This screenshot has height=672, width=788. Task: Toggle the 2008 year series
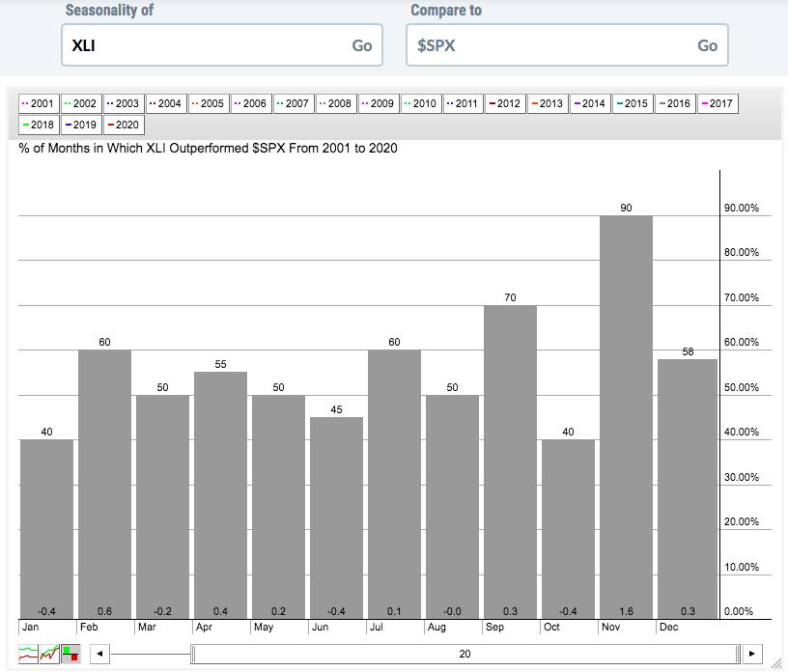click(335, 103)
